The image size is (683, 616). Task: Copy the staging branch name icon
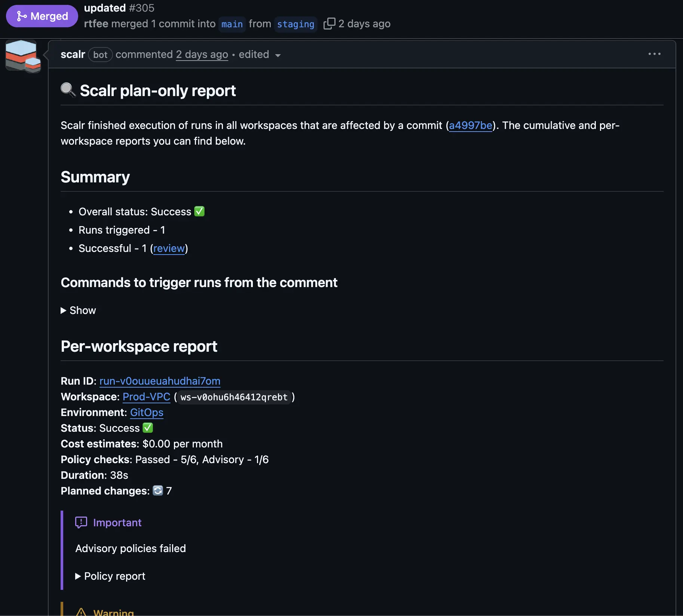pos(329,24)
